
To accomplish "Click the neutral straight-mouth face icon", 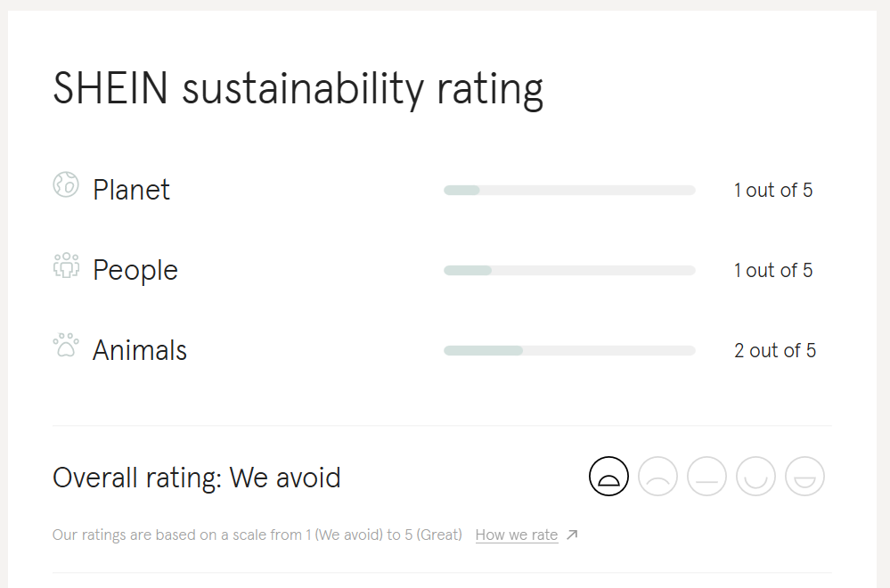I will coord(706,476).
